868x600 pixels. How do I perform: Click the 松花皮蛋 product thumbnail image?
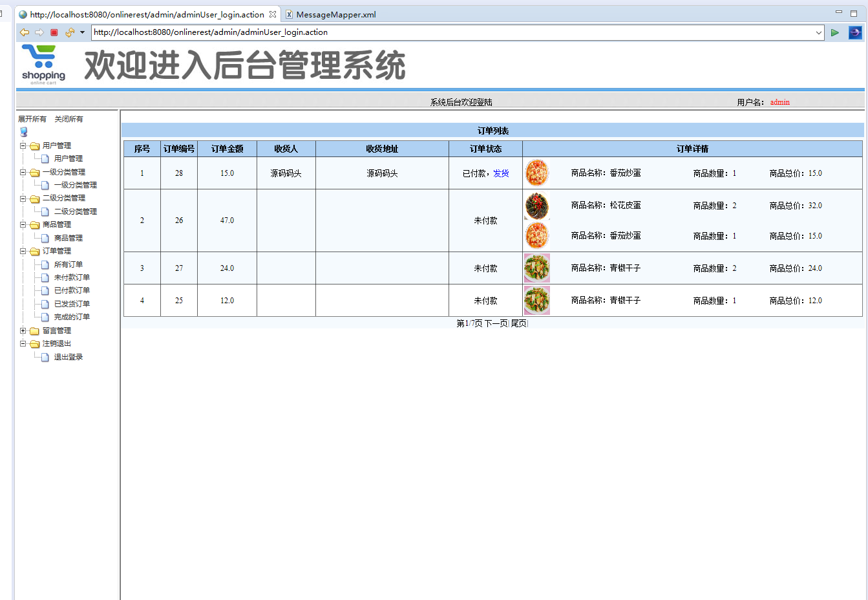click(536, 205)
